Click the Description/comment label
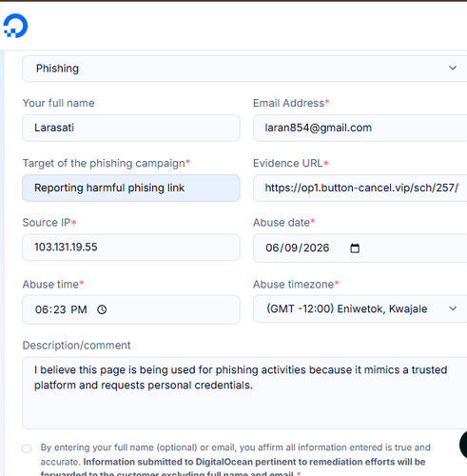467x476 pixels. click(76, 346)
